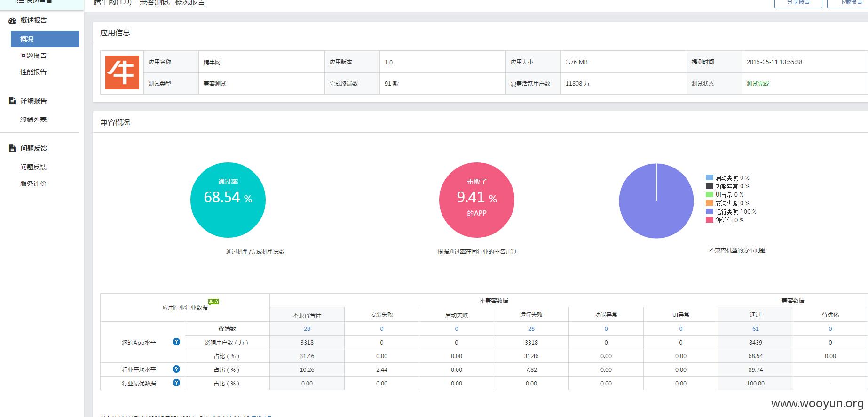Click the 测试完成 status text
The image size is (868, 417).
[758, 84]
